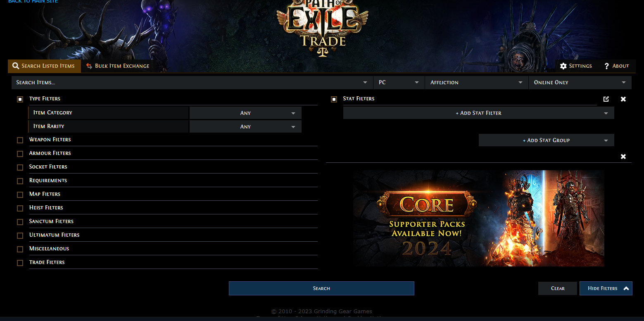Screen dimensions: 644x321
Task: Focus the Search Items field
Action: pyautogui.click(x=192, y=83)
